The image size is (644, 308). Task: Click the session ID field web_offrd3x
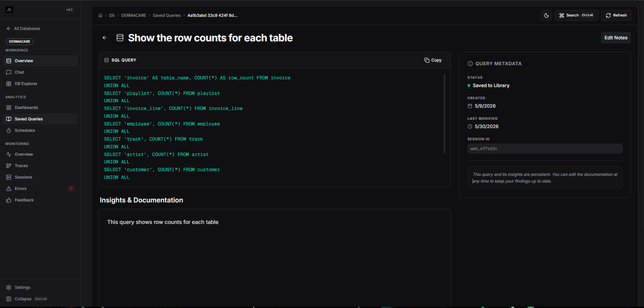coord(545,149)
